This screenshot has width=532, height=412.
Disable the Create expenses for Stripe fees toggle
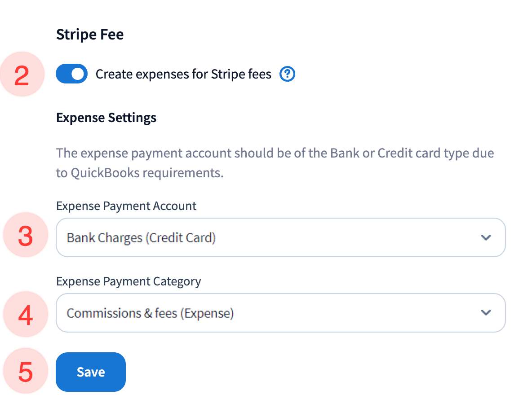71,74
